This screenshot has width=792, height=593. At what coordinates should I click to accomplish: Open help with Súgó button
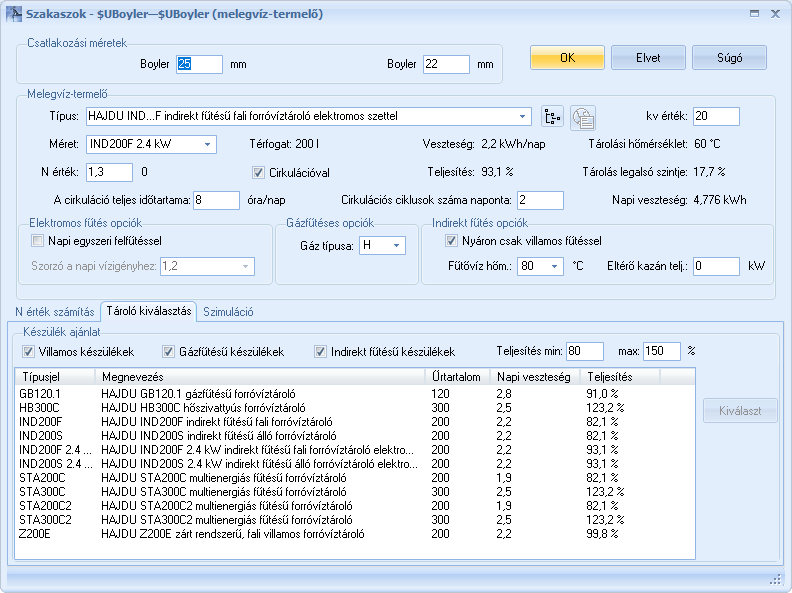click(x=729, y=58)
